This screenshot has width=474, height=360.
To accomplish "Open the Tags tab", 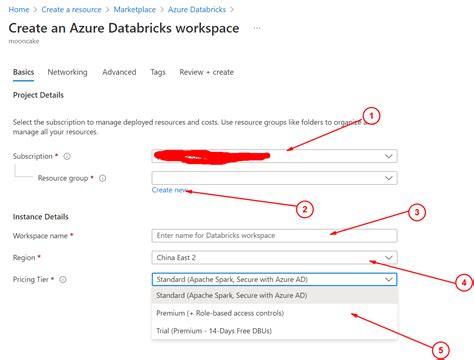I will (x=158, y=72).
